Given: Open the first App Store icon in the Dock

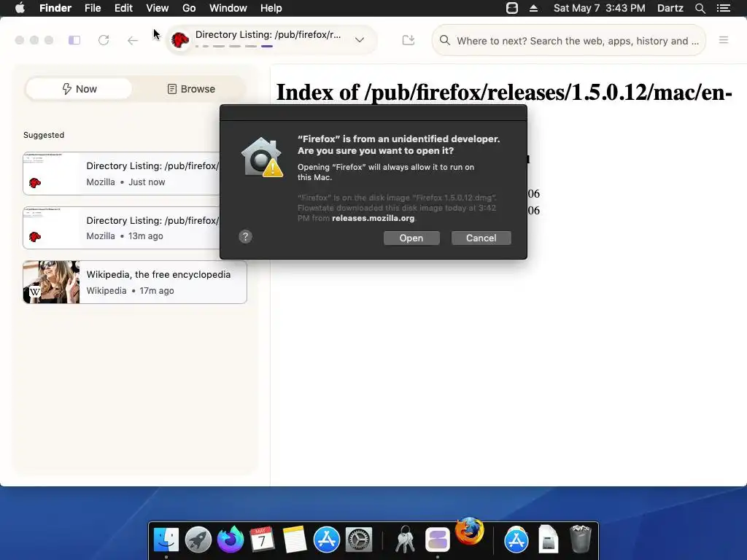Looking at the screenshot, I should coord(326,540).
